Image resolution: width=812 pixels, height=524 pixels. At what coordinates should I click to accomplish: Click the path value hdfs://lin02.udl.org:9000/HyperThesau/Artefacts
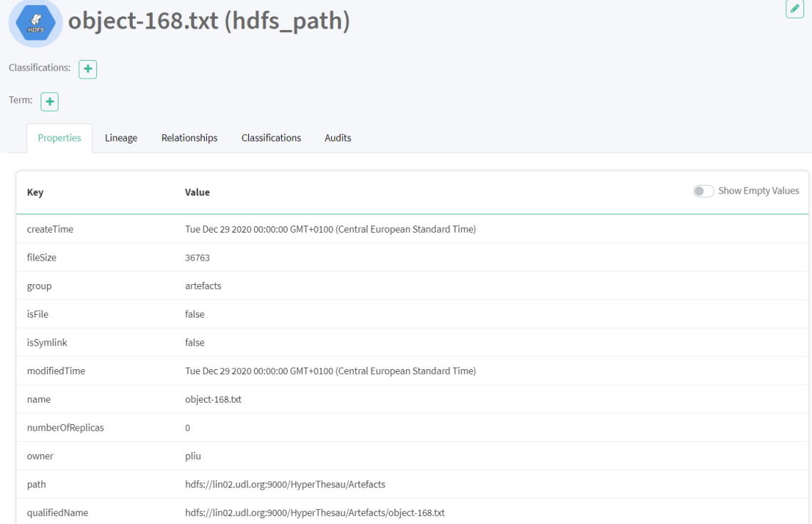pos(285,484)
